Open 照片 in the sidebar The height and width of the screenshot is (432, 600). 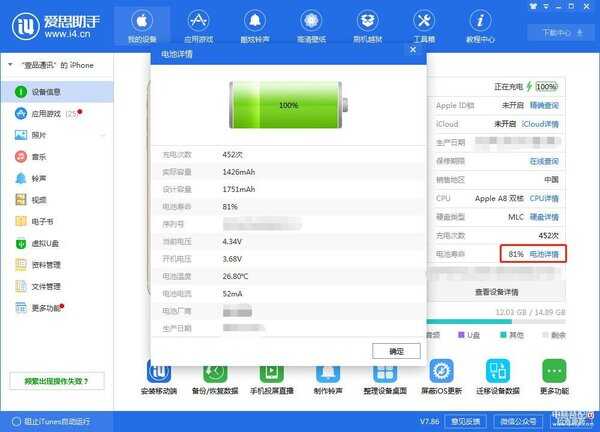click(x=57, y=135)
